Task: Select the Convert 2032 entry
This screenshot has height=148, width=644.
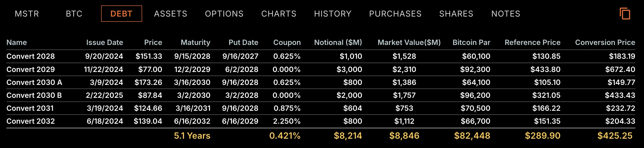Action: tap(31, 121)
